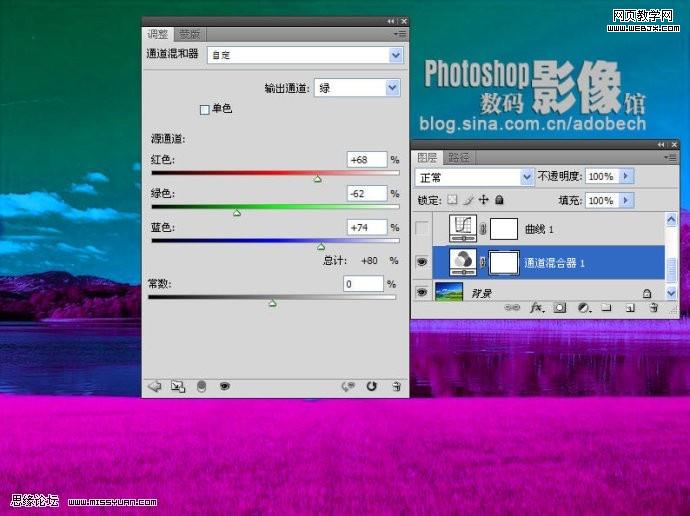
Task: Add a layer mask icon
Action: (x=560, y=307)
